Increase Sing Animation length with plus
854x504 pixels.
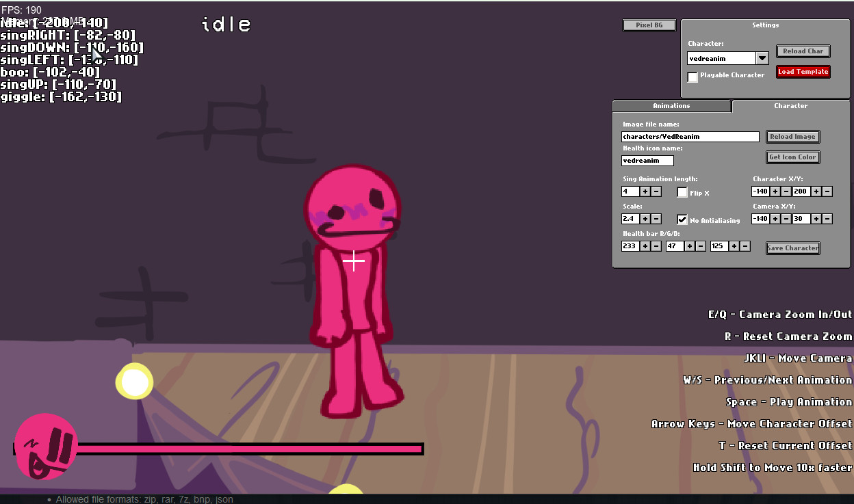[x=645, y=191]
